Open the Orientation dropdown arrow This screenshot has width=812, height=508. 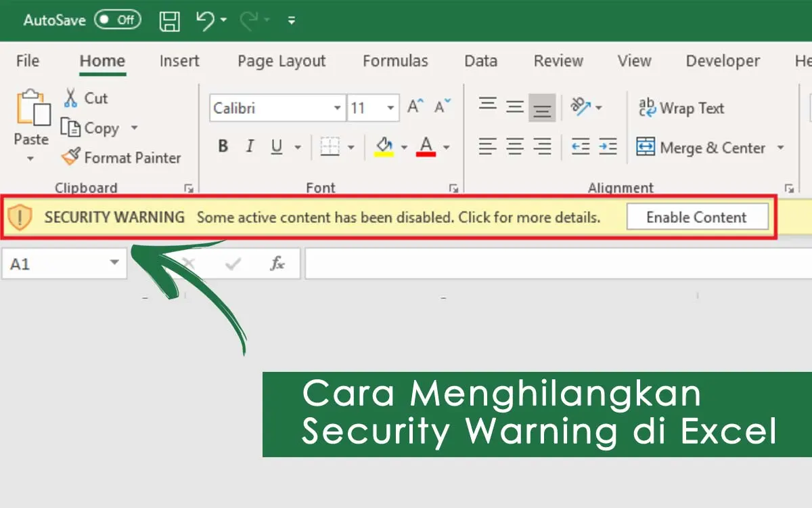click(x=598, y=108)
